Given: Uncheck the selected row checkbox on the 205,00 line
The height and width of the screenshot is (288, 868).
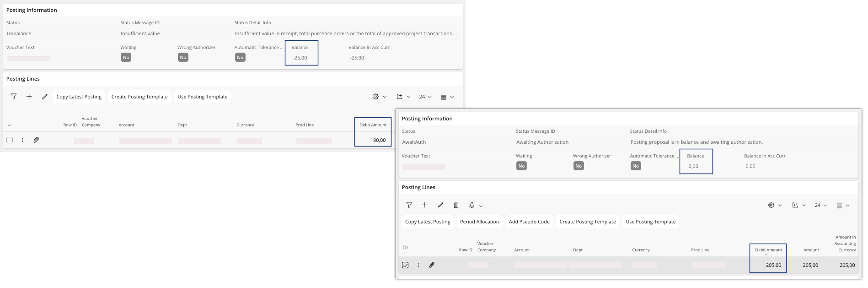Looking at the screenshot, I should coord(405,265).
